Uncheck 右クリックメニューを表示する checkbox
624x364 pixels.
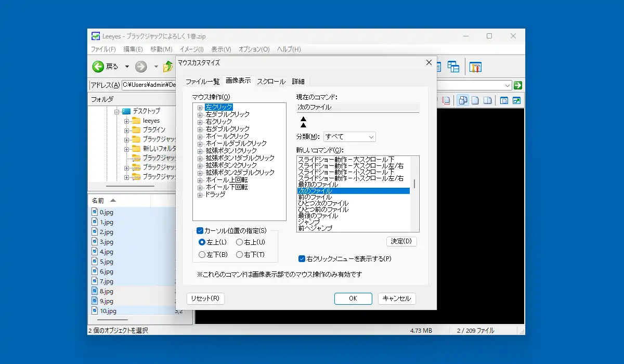(302, 258)
